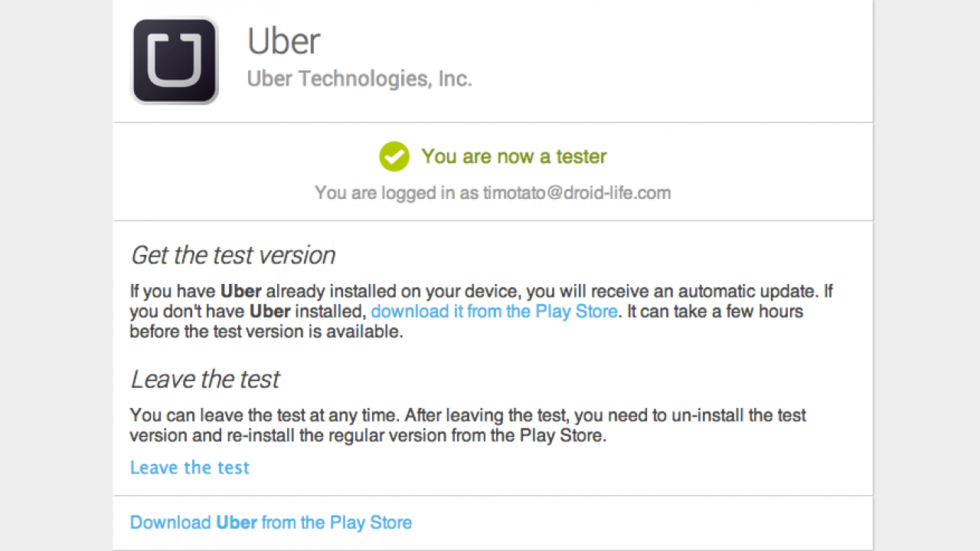
Task: Click the "You are now a tester" message
Action: point(514,157)
